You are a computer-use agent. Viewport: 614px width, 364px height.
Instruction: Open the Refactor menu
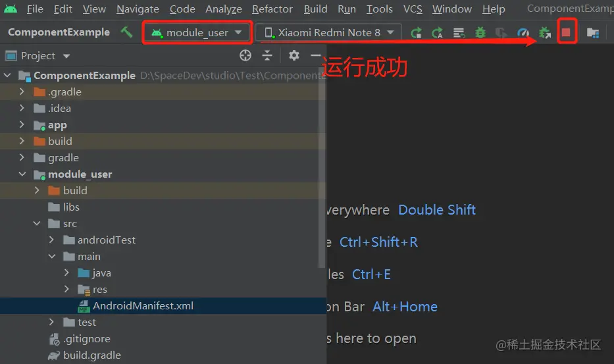[272, 9]
